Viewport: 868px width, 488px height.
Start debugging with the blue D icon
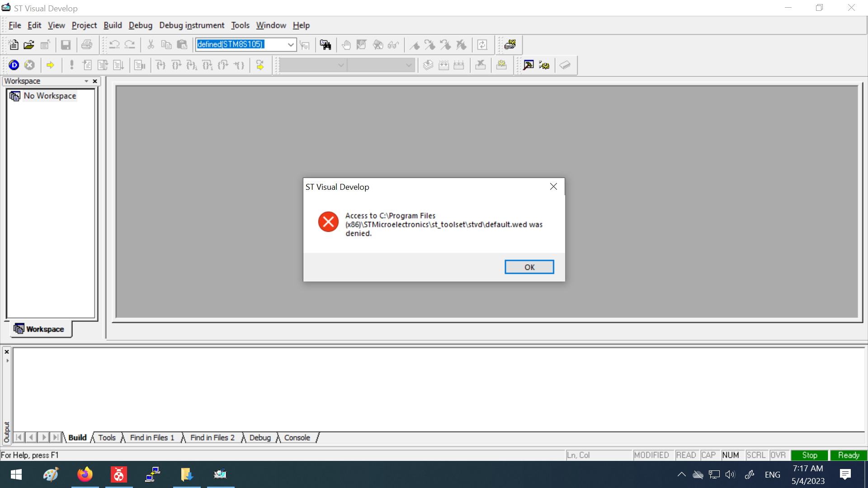click(14, 65)
